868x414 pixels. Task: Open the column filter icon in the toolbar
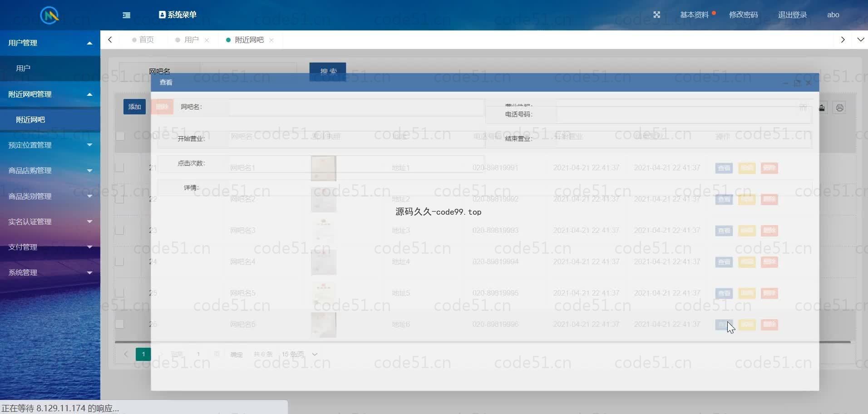coord(803,108)
